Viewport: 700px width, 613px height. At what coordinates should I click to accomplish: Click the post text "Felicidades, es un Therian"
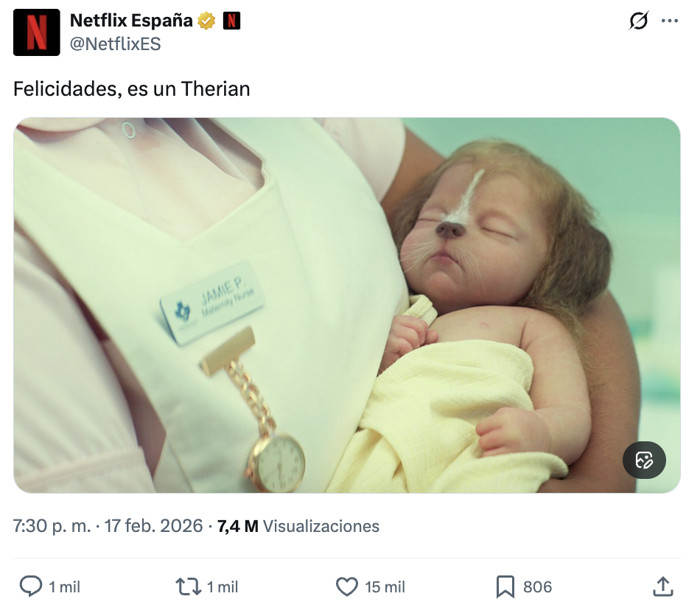point(132,89)
